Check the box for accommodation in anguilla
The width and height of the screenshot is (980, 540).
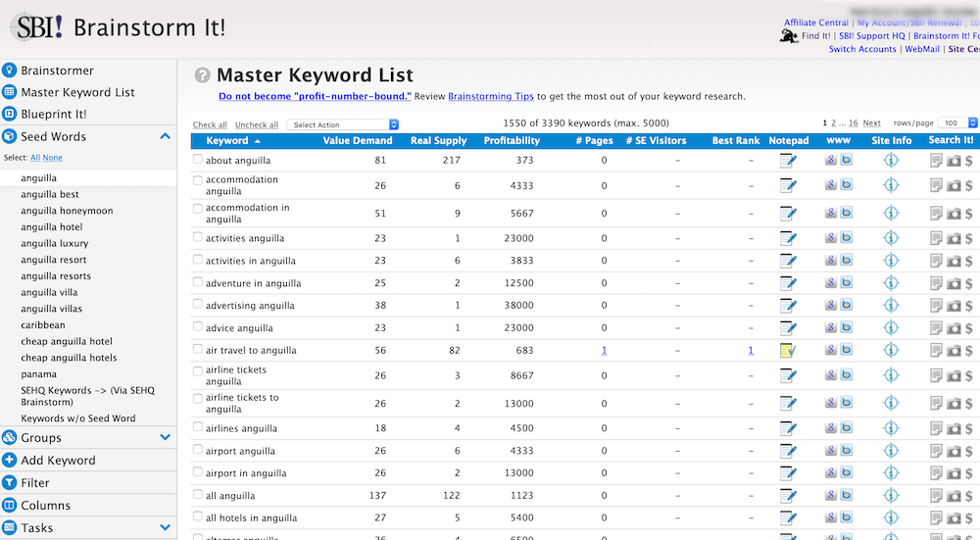click(198, 208)
